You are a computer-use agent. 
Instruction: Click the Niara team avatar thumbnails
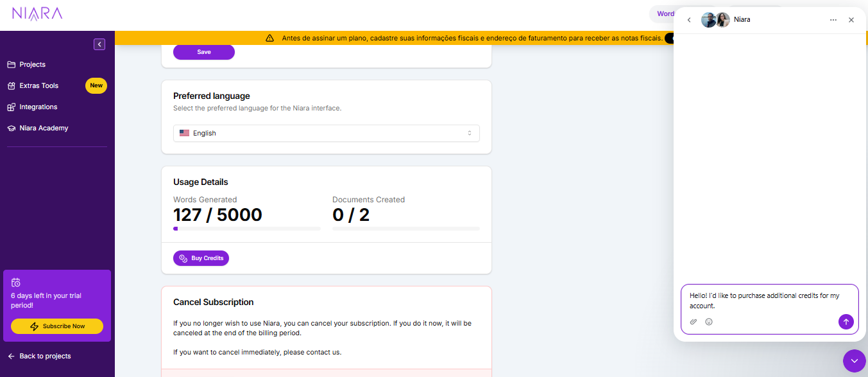pyautogui.click(x=715, y=19)
